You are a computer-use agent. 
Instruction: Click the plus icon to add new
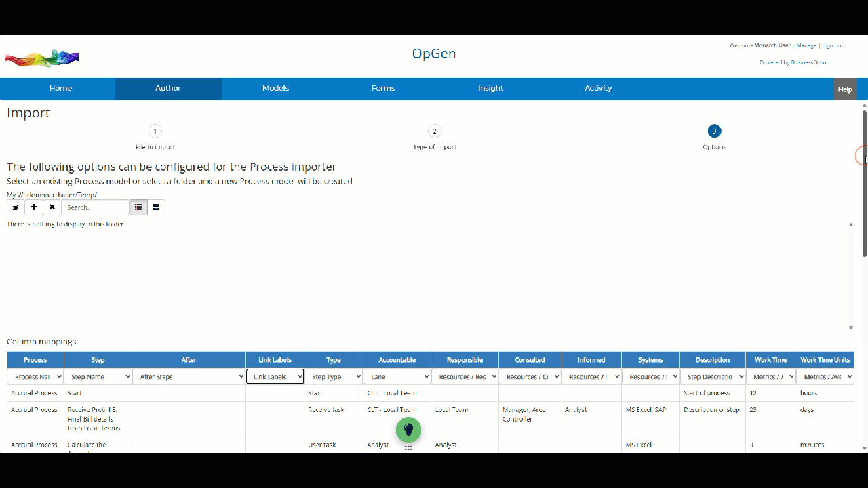coord(34,207)
